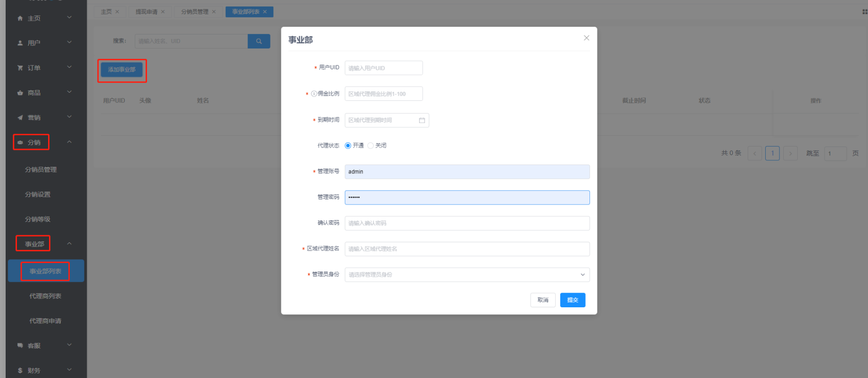
Task: Open 代理商列表 in the sidebar
Action: (x=45, y=296)
